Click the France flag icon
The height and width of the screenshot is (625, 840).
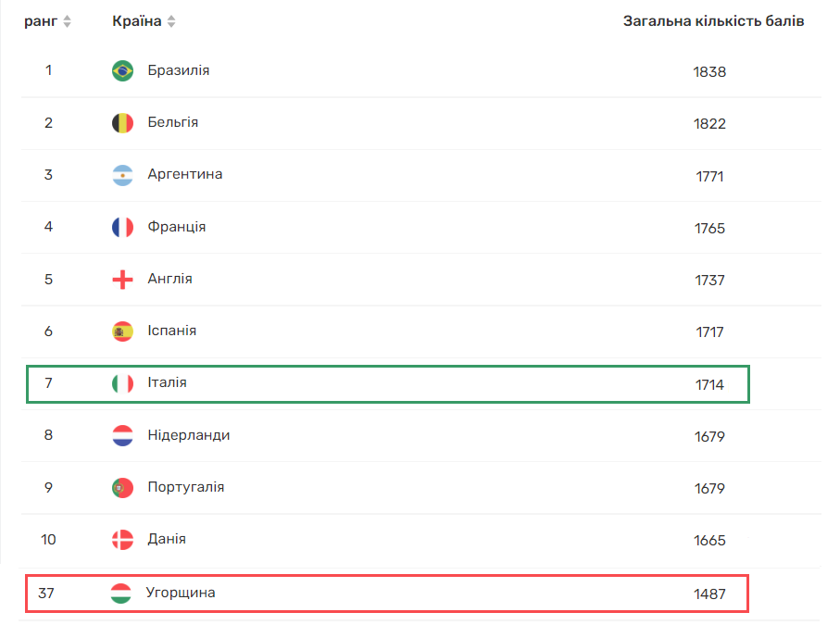click(x=122, y=227)
